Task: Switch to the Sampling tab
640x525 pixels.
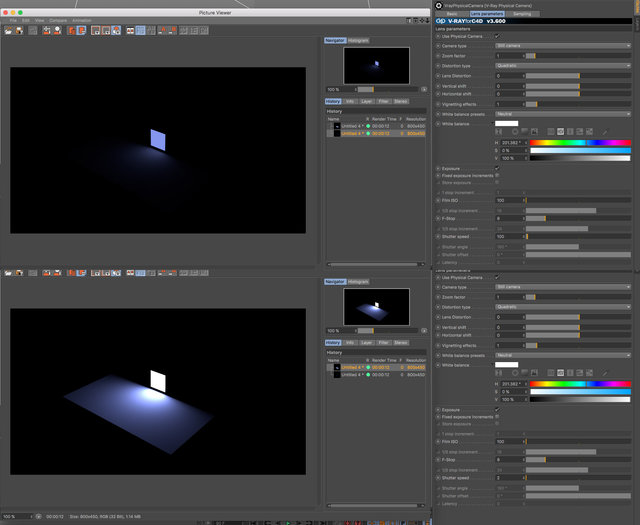Action: [x=522, y=14]
